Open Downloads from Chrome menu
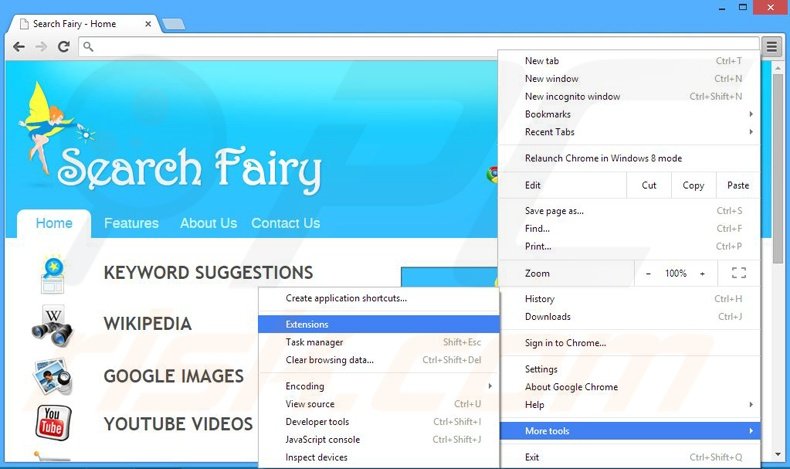Viewport: 790px width, 469px height. pos(629,317)
